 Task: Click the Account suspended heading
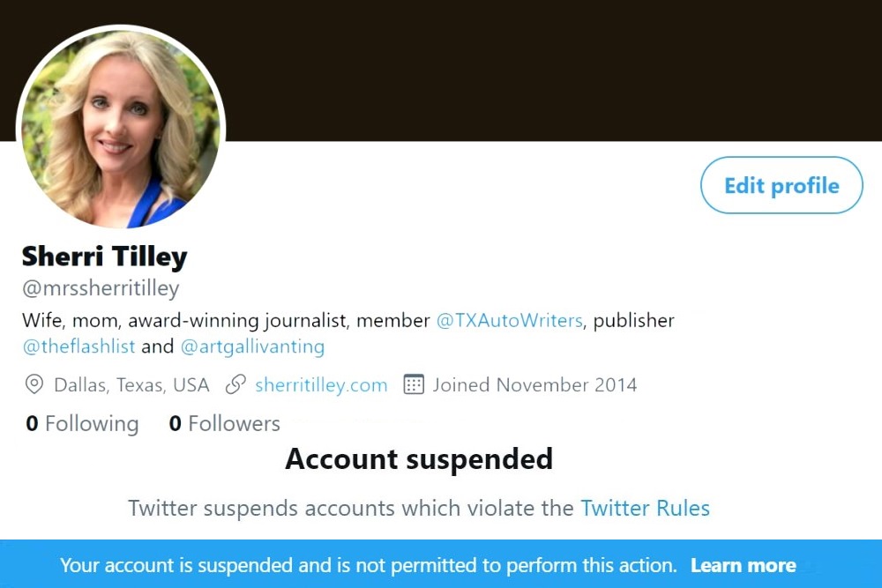(x=419, y=459)
